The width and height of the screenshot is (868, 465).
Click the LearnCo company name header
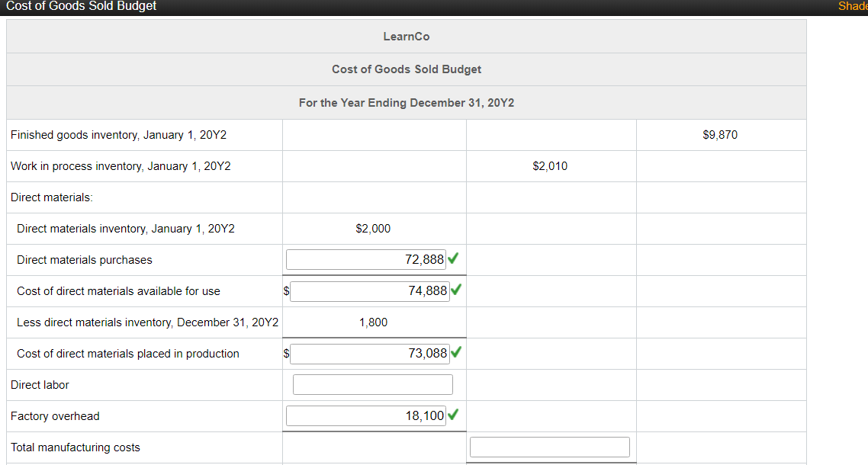(406, 36)
